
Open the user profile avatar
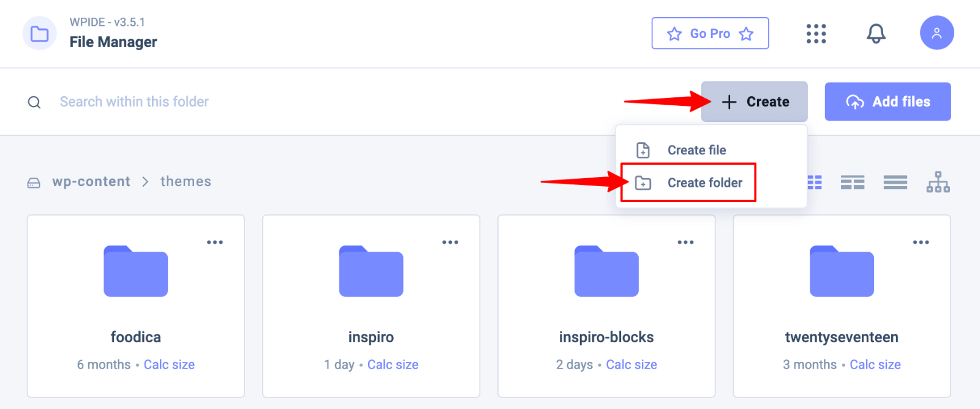[x=937, y=33]
